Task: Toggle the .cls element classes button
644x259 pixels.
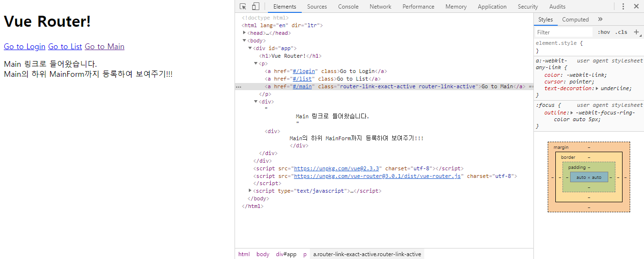Action: coord(621,32)
